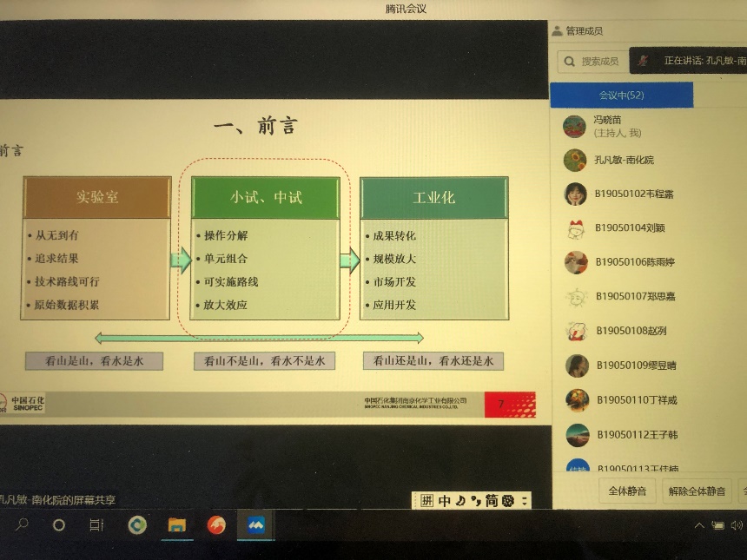The width and height of the screenshot is (747, 560).
Task: Open File Explorer from the taskbar
Action: click(x=176, y=525)
